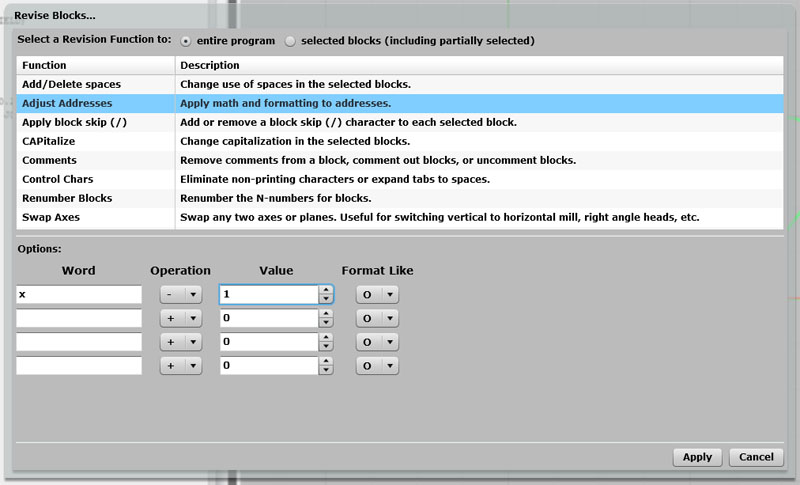This screenshot has height=485, width=800.
Task: Open the minus Operation dropdown in first row
Action: [181, 294]
